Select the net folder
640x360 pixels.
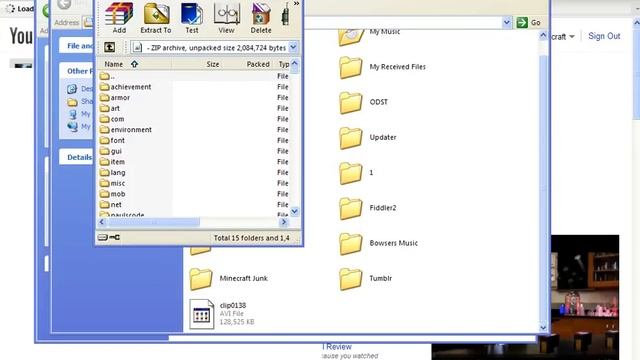click(111, 204)
